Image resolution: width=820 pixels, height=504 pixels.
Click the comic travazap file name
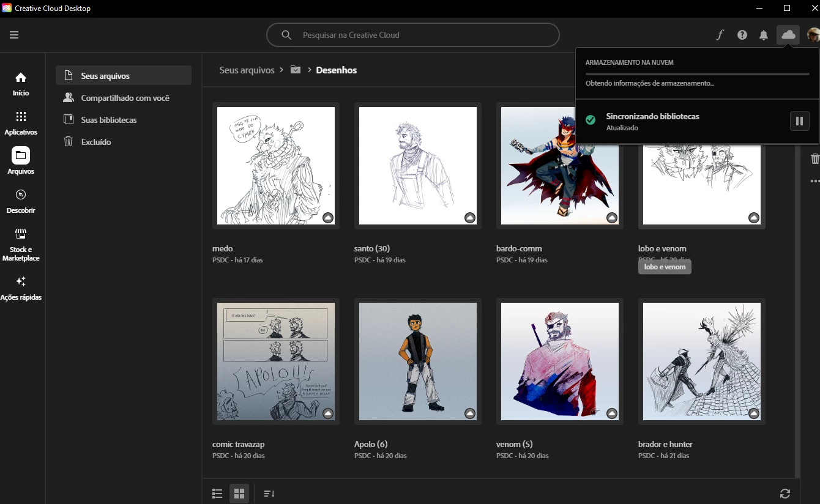click(239, 444)
